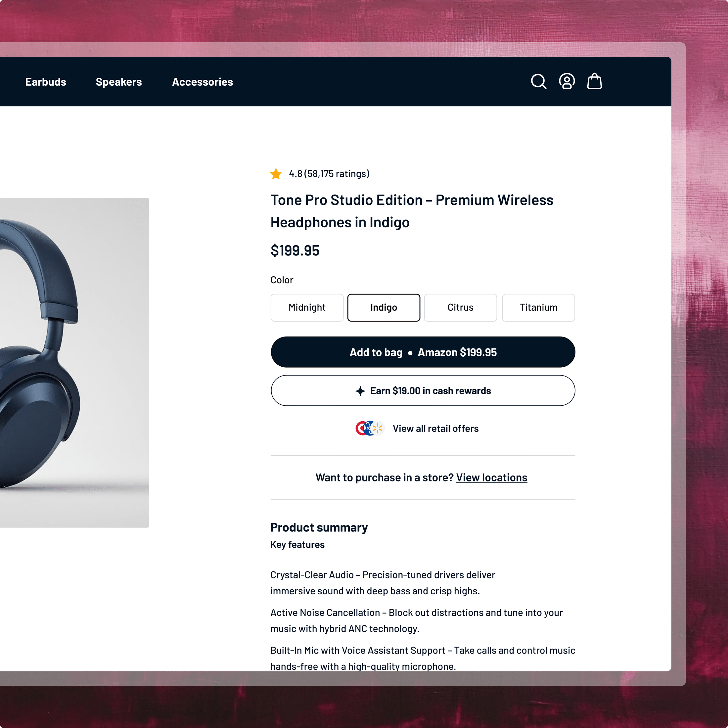Screen dimensions: 728x728
Task: Open the shopping bag icon
Action: (595, 81)
